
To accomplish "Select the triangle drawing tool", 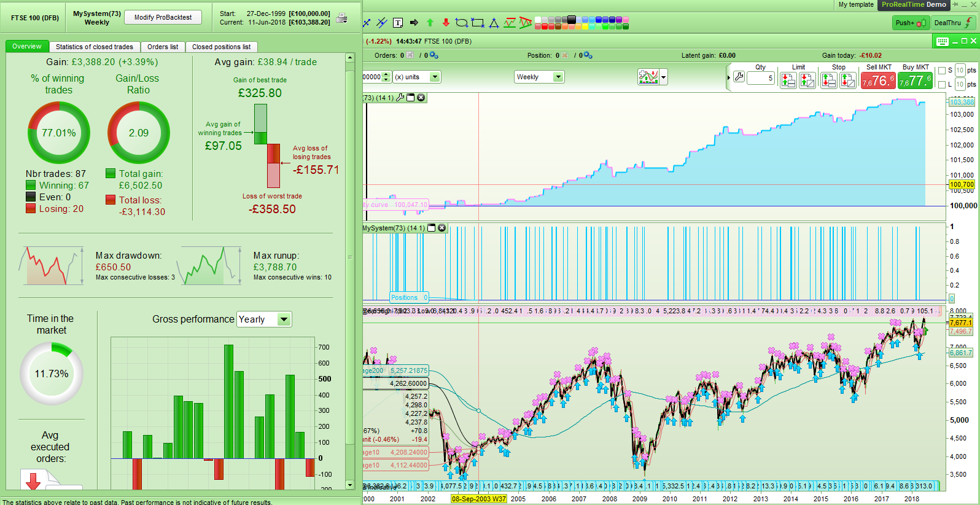I will 494,23.
